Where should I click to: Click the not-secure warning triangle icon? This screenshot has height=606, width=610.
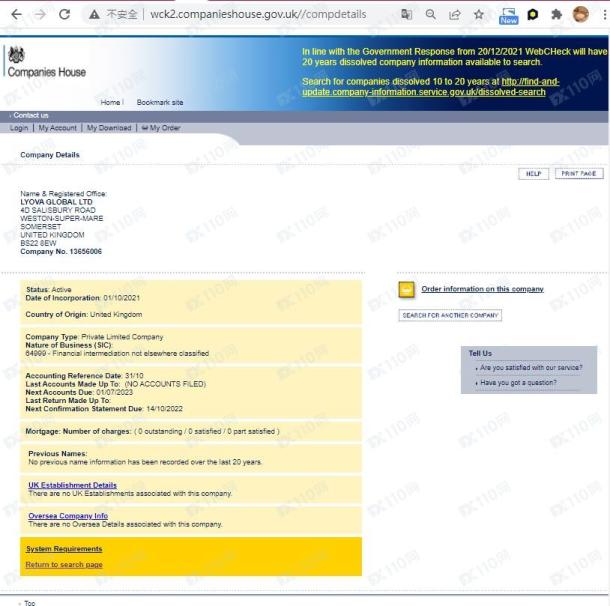pyautogui.click(x=94, y=15)
